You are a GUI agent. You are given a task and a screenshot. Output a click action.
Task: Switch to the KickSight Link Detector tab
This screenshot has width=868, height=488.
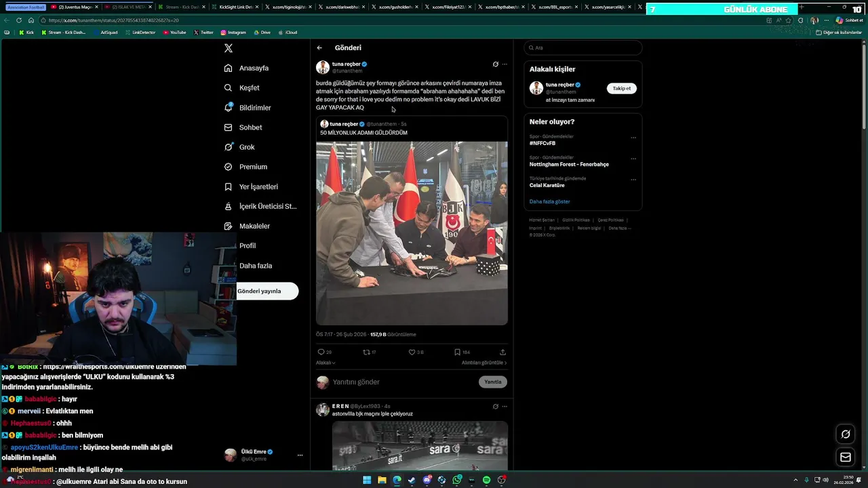coord(235,7)
